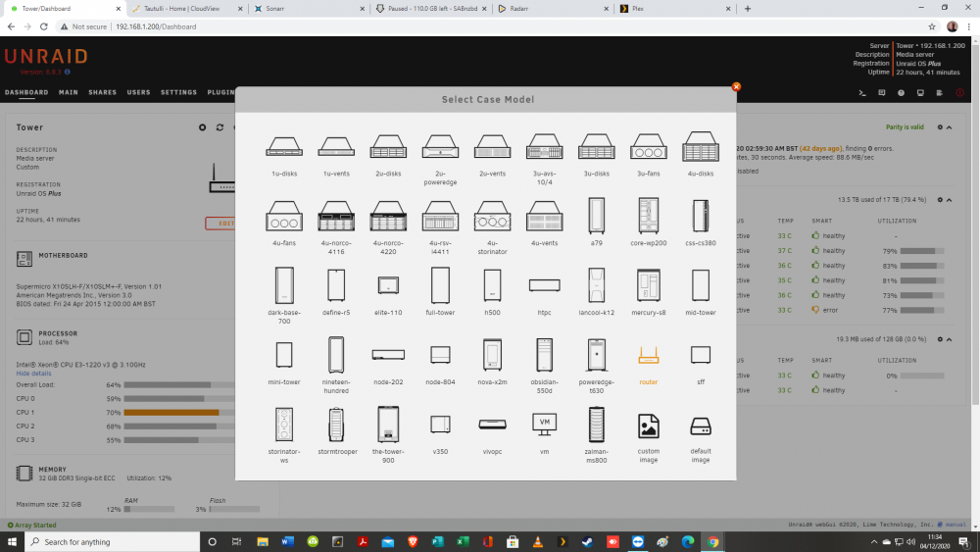Select the htpc case icon
This screenshot has height=552, width=980.
click(544, 285)
